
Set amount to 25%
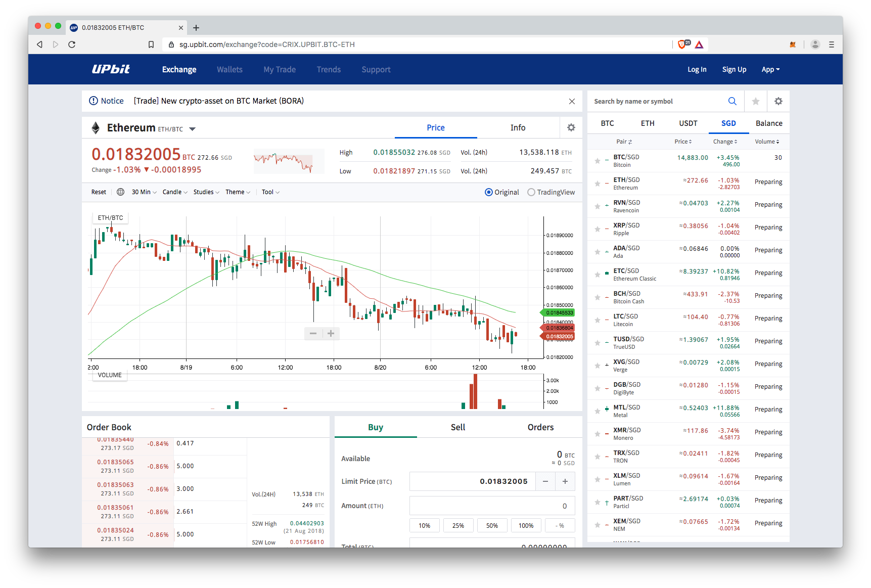[x=458, y=526]
